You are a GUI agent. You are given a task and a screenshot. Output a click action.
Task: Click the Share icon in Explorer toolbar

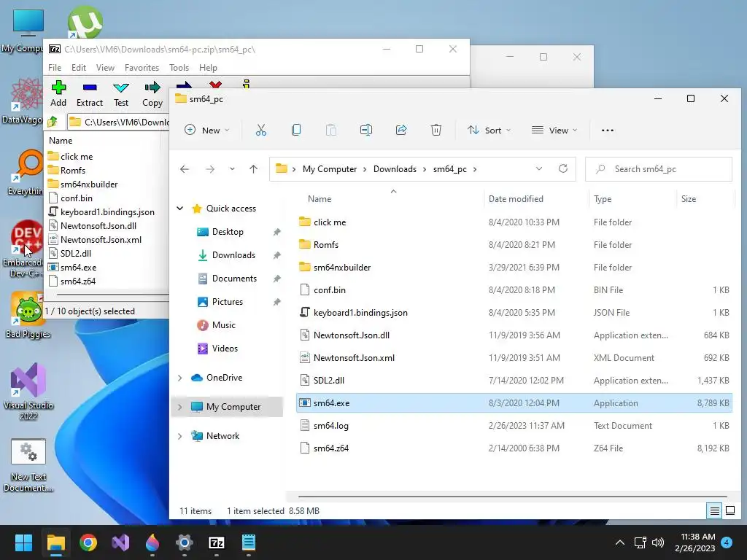tap(401, 130)
